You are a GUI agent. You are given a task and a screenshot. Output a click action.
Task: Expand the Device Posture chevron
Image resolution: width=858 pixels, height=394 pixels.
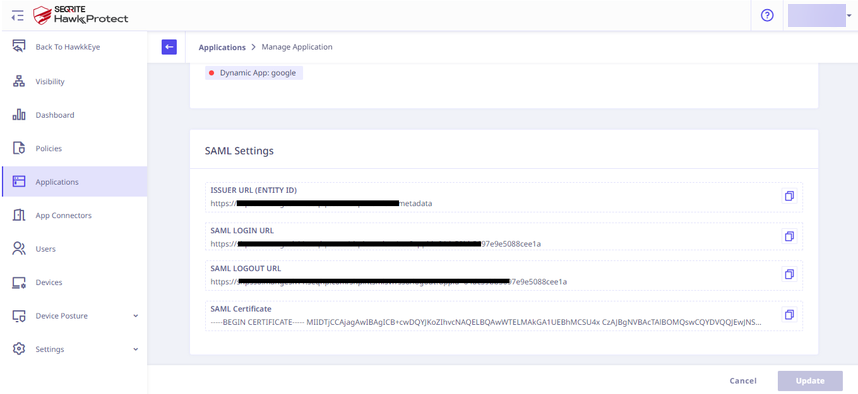point(136,316)
